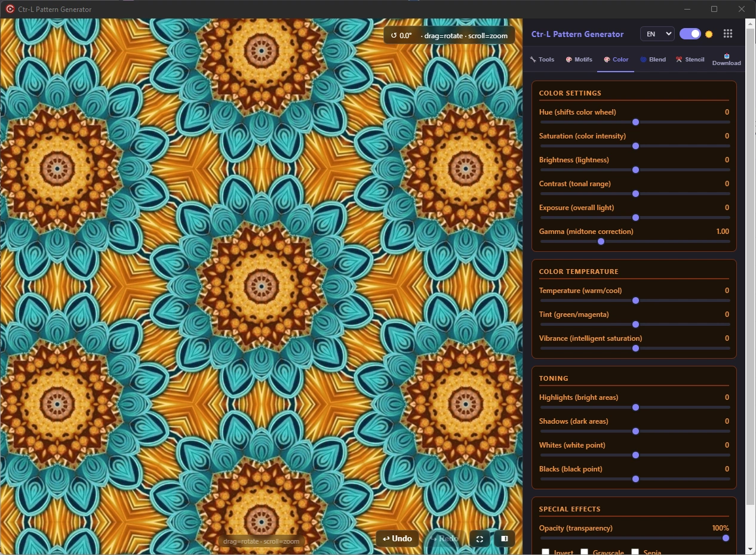
Task: Close the Pattern Generator window
Action: pyautogui.click(x=742, y=9)
